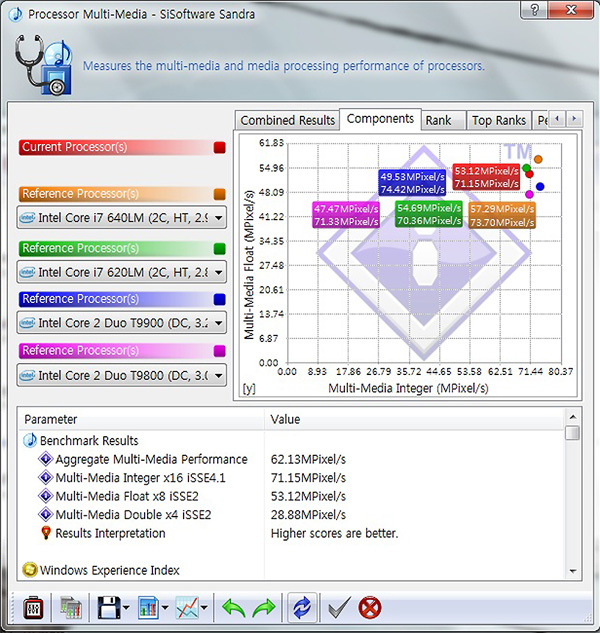Click the Aggregate Multi-Media Performance diamond icon
Screen dimensions: 600x633
[46, 459]
